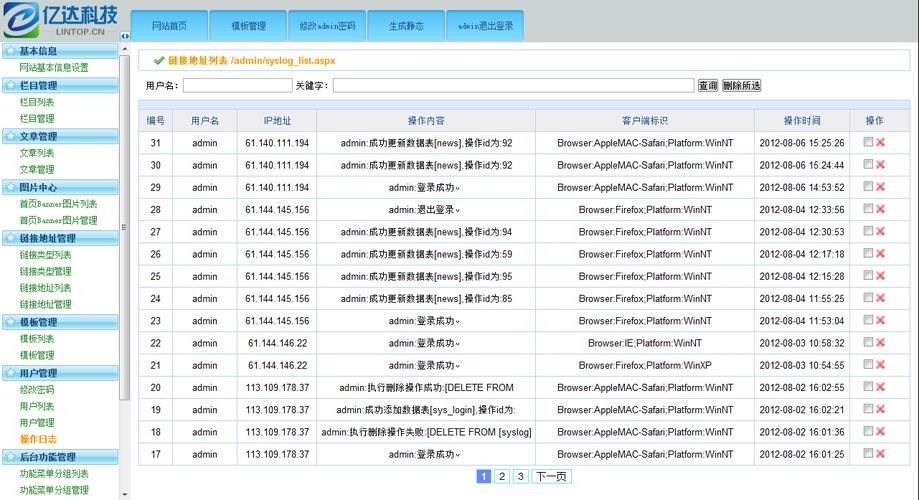This screenshot has width=919, height=500.
Task: Check the box for log row 25
Action: 868,275
